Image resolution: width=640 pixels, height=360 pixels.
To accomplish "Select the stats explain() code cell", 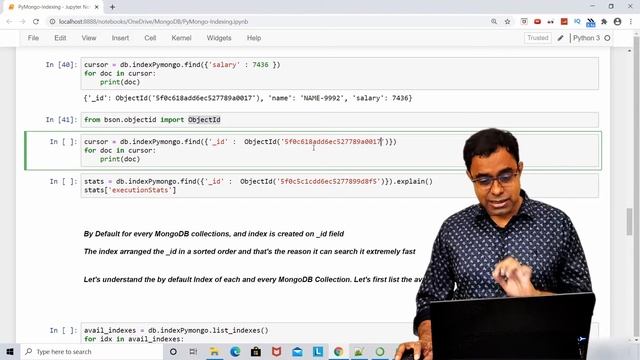I will [x=340, y=186].
